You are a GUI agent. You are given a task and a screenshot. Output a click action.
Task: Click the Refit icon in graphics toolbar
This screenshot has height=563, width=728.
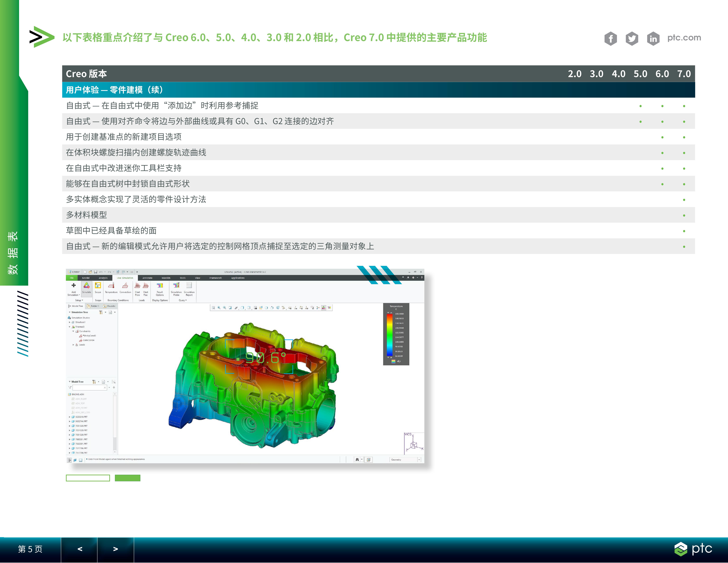[x=213, y=308]
